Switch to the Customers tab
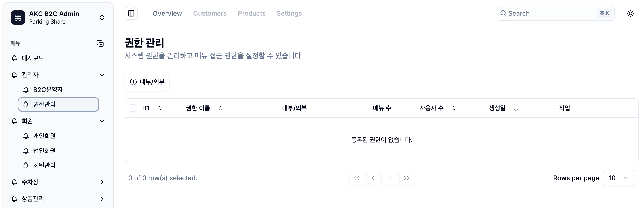Viewport: 644px width, 208px height. click(210, 13)
